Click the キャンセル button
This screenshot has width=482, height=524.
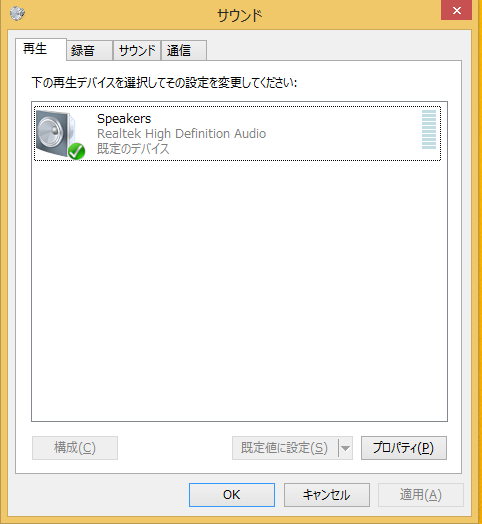[x=327, y=495]
